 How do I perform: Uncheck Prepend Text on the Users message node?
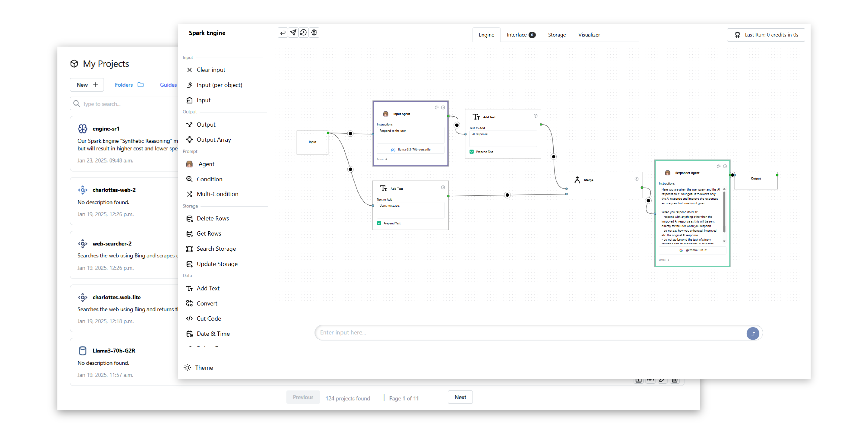pyautogui.click(x=379, y=223)
